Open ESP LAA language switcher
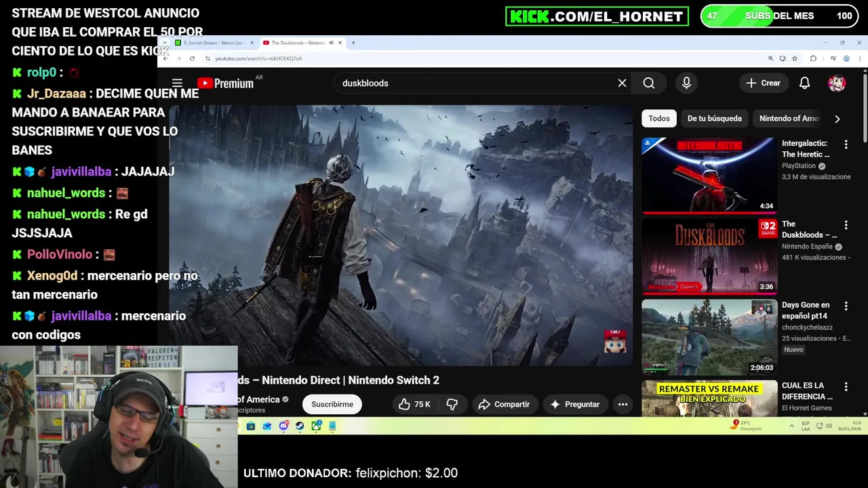Viewport: 868px width, 488px height. tap(806, 426)
